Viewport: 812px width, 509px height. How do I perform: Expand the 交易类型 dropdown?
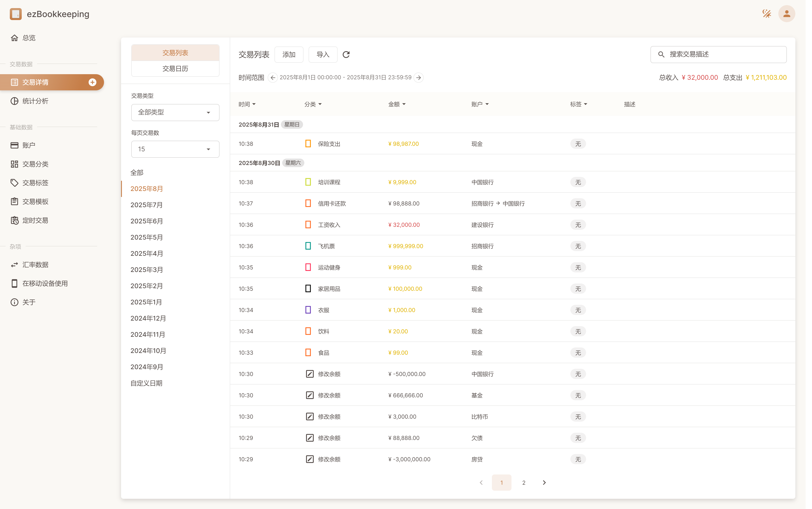click(175, 113)
